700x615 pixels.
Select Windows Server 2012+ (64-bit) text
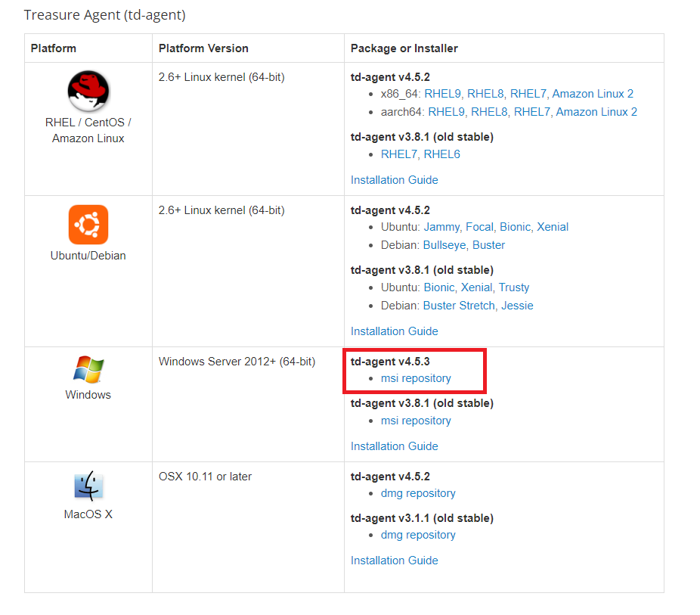237,362
